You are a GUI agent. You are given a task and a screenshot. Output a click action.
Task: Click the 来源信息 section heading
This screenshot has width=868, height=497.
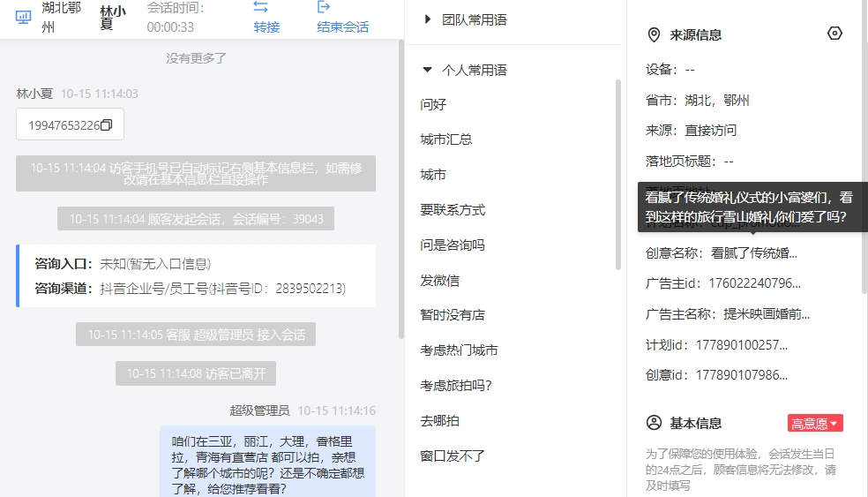696,35
